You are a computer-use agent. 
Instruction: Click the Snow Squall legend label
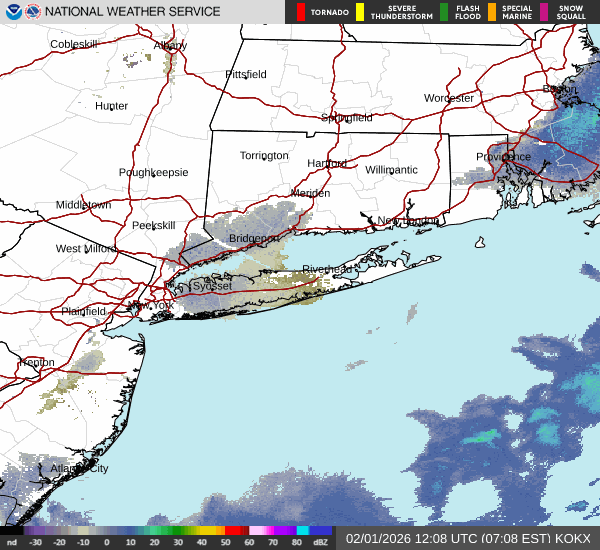point(573,12)
